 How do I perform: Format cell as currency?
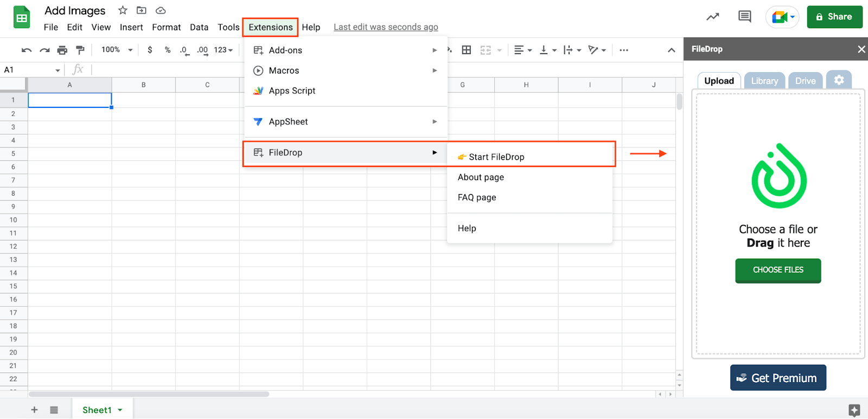150,50
